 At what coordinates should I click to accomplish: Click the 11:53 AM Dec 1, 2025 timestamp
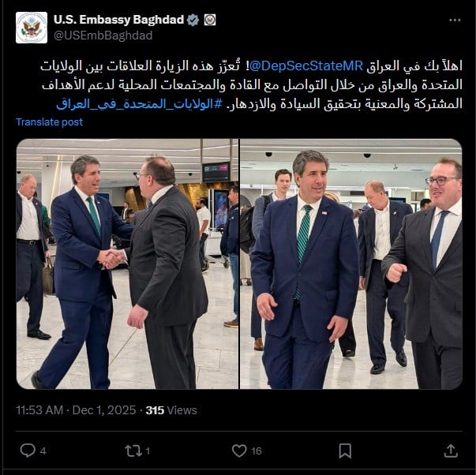point(76,410)
